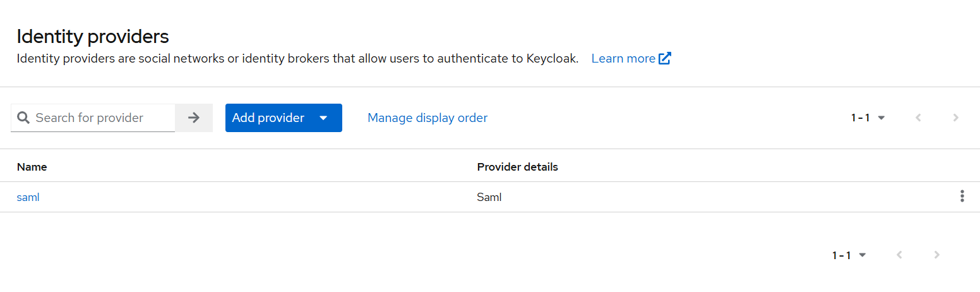Click the Identity providers page heading

[x=93, y=37]
